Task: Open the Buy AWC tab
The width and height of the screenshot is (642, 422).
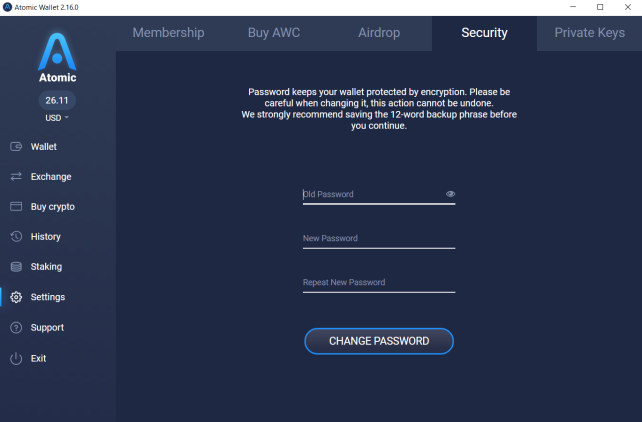Action: [x=274, y=33]
